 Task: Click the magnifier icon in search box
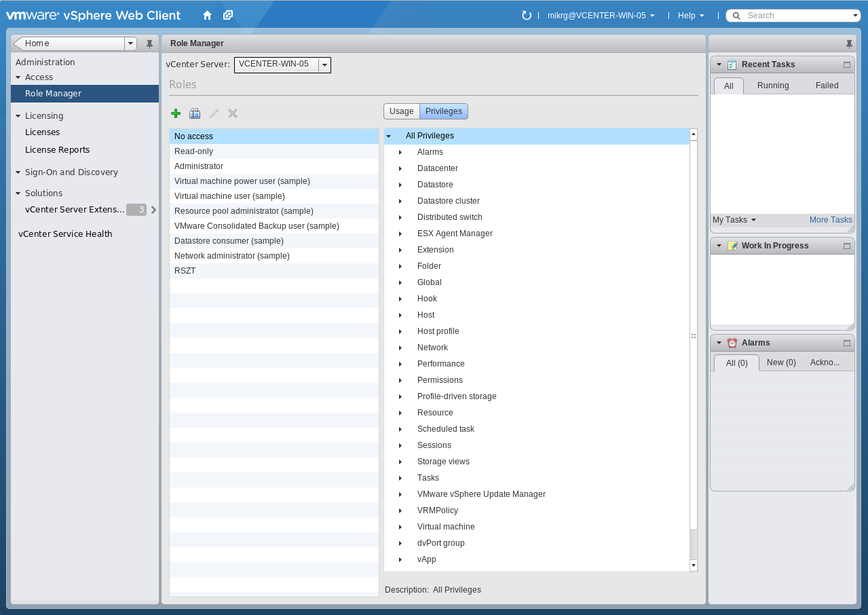[736, 16]
